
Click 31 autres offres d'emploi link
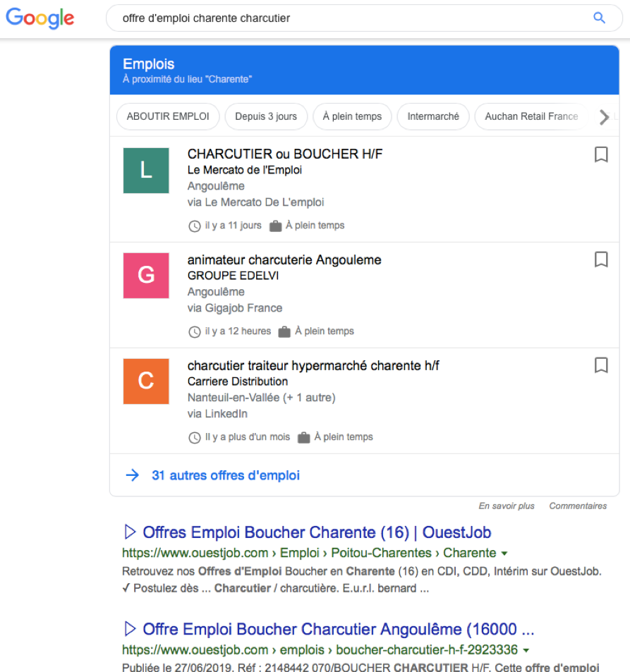tap(226, 475)
